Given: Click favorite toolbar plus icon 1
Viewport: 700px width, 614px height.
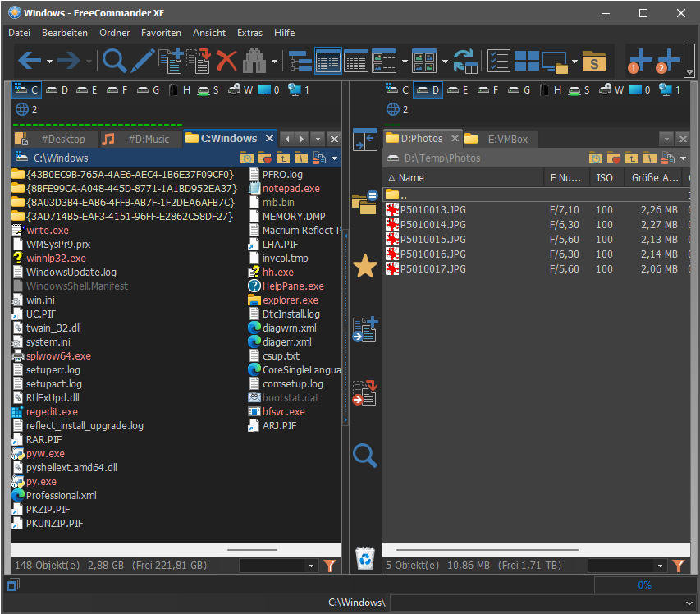Looking at the screenshot, I should (x=640, y=61).
